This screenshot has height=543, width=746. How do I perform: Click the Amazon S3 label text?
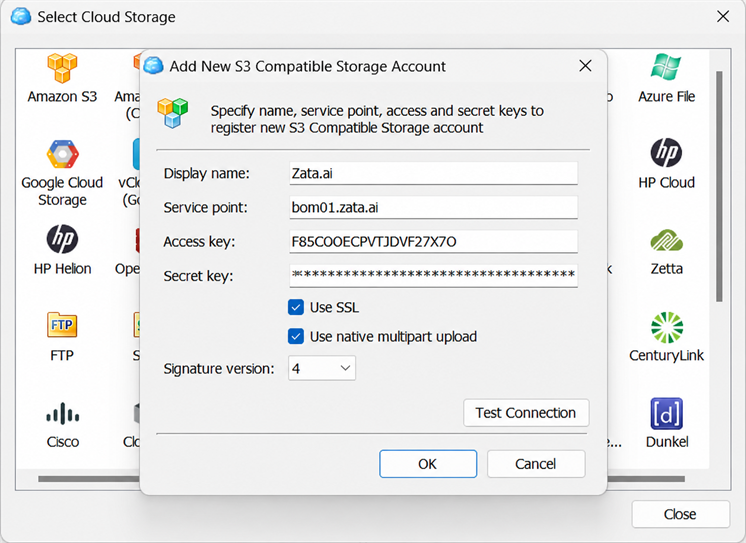point(62,97)
